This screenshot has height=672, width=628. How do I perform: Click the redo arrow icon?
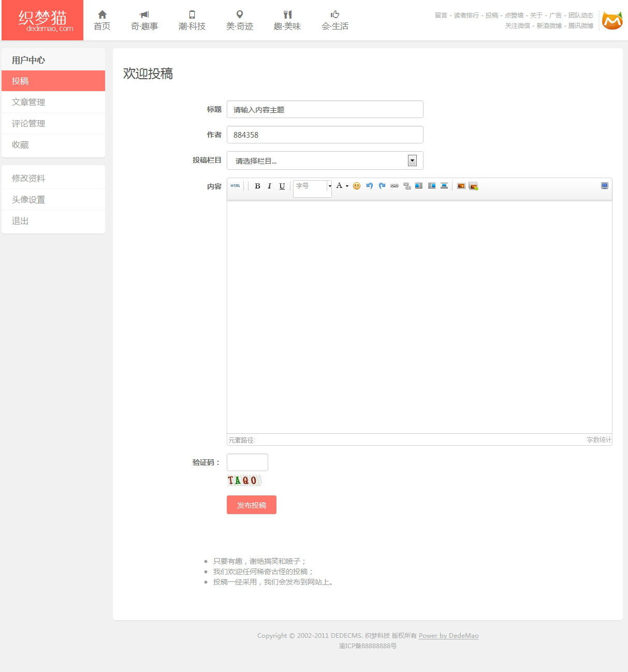[x=382, y=186]
